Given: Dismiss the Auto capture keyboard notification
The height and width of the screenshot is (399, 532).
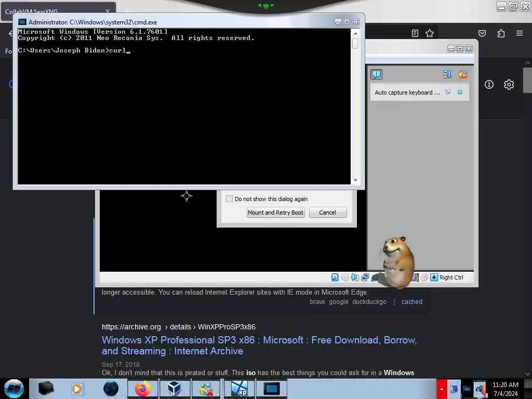Looking at the screenshot, I should point(460,92).
